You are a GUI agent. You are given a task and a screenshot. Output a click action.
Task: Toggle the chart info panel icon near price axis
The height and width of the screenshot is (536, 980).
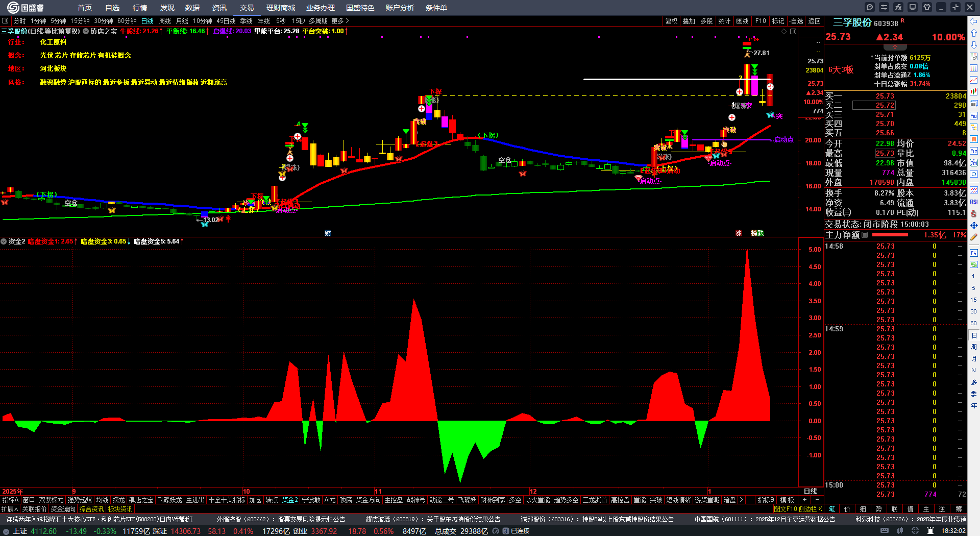pyautogui.click(x=793, y=31)
